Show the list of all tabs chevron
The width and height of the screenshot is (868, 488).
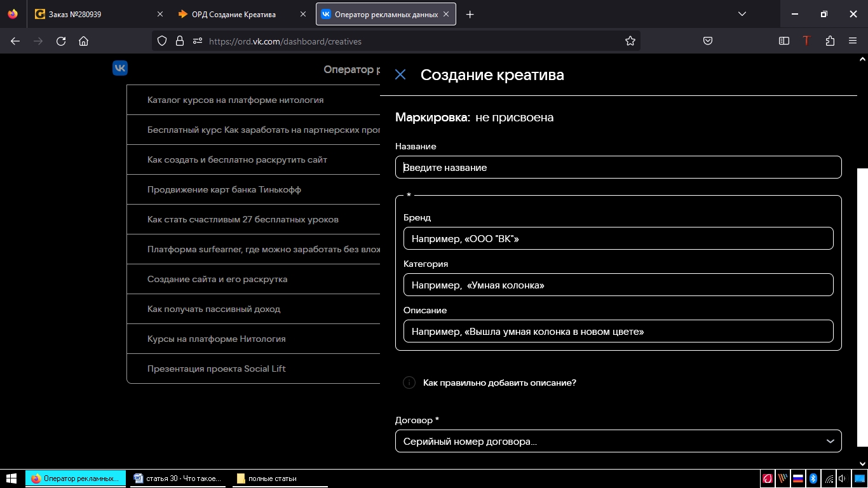[x=742, y=14]
